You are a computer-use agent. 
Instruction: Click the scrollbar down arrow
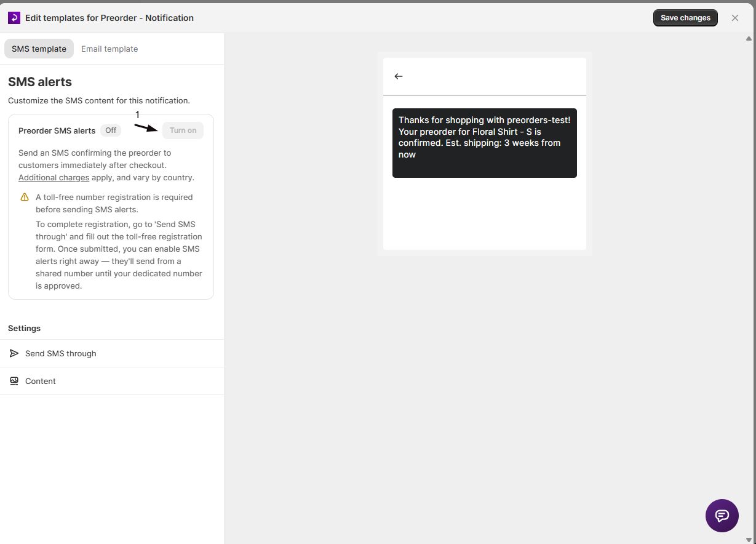coord(749,540)
